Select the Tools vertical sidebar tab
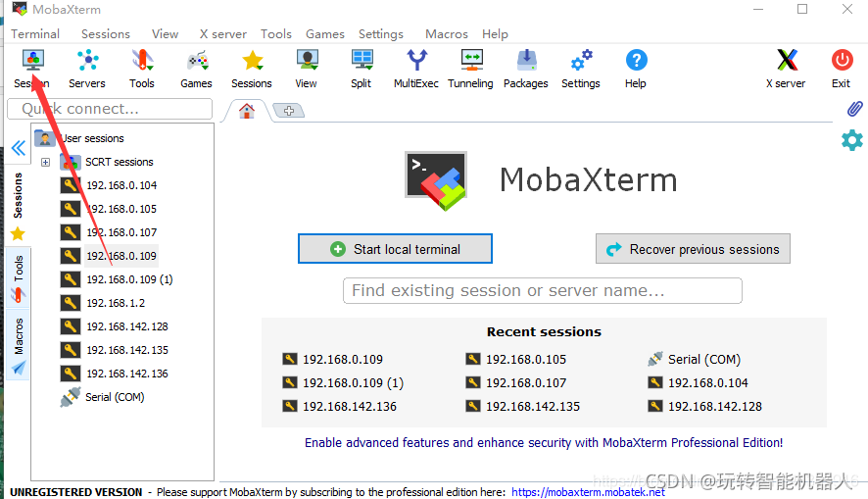The image size is (868, 499). pos(19,278)
